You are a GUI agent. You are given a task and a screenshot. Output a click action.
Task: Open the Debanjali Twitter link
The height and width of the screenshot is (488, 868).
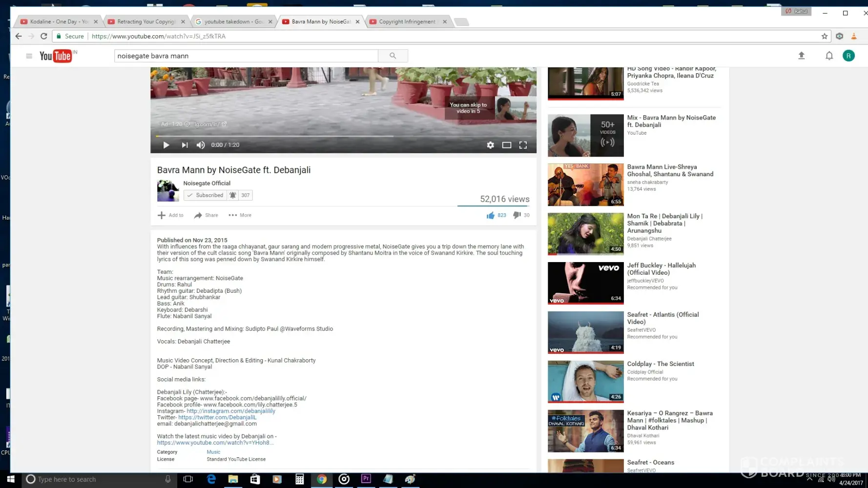tap(217, 417)
